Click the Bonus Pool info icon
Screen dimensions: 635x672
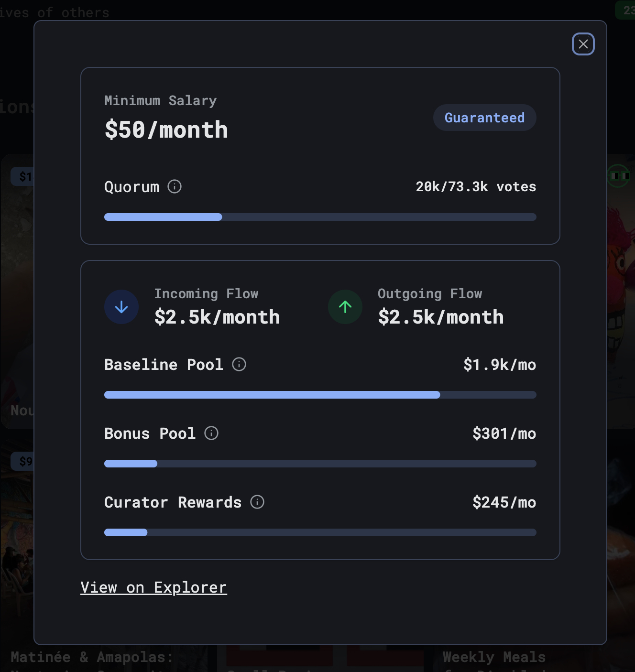(211, 433)
